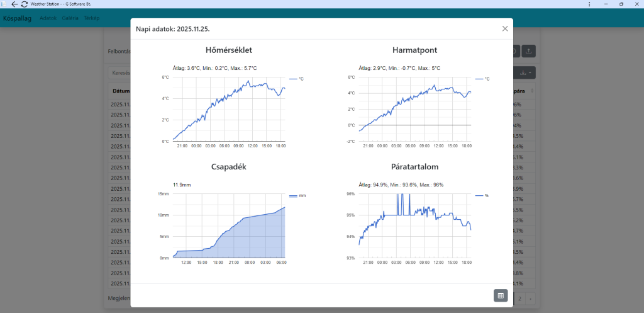Viewport: 644px width, 313px height.
Task: Sort by the pára column sort arrows
Action: pos(532,91)
